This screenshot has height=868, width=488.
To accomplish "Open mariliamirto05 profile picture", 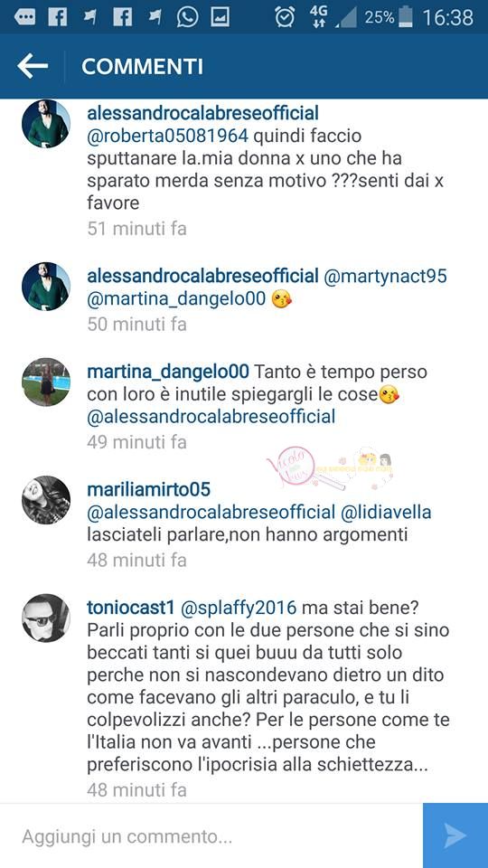I will coord(46,500).
